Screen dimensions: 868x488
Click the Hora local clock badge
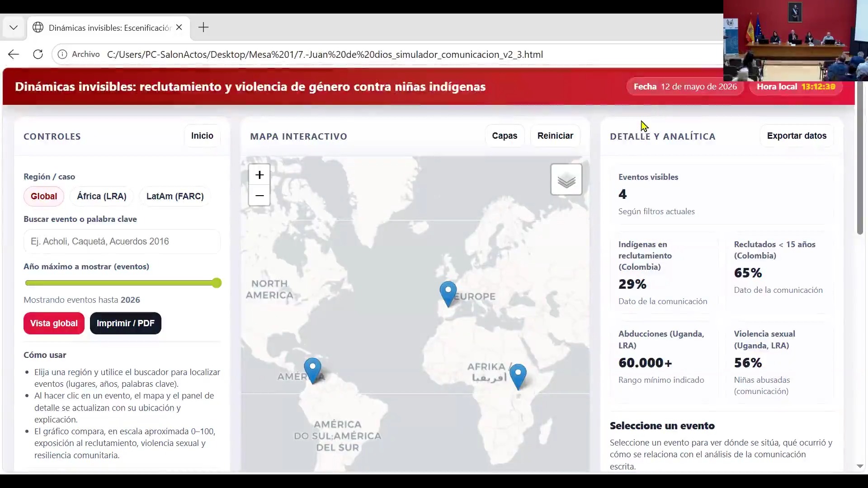coord(796,86)
